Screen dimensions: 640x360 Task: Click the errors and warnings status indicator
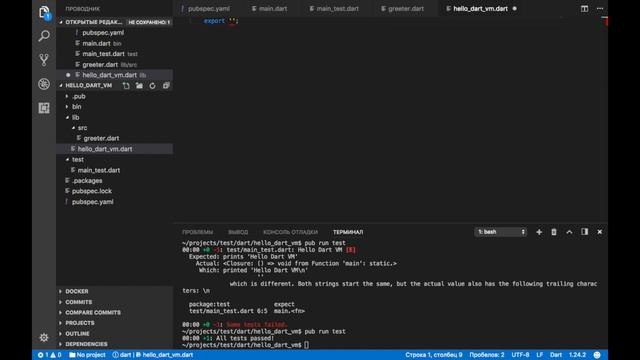(49, 355)
